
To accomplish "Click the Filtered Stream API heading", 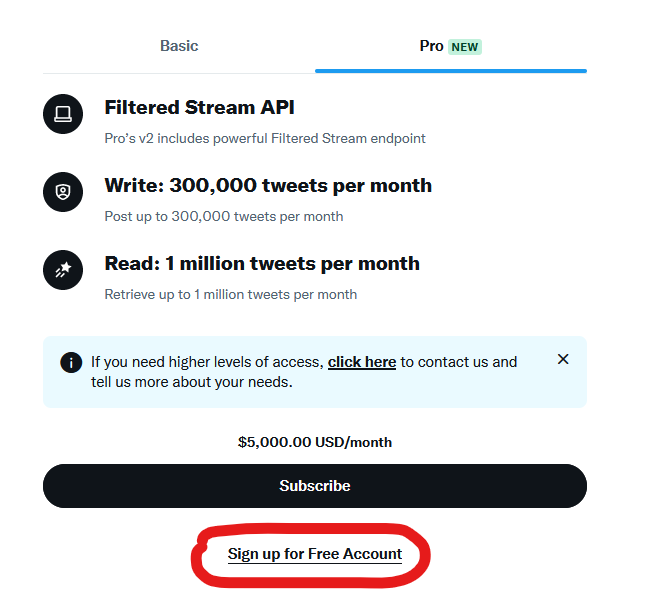I will click(199, 108).
